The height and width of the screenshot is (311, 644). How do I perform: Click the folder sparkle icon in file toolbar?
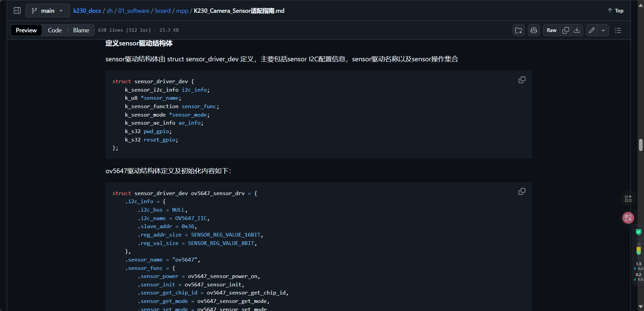pos(519,30)
